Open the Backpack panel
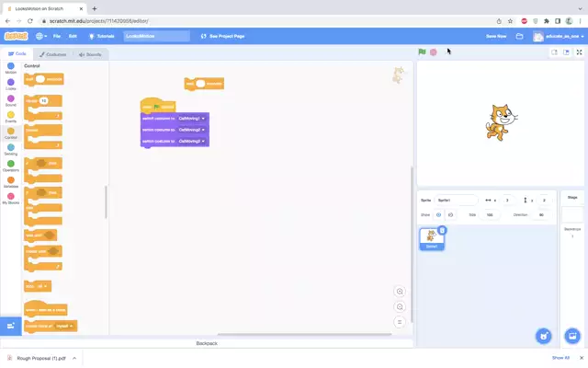Screen dimensions: 588x368 coord(207,343)
